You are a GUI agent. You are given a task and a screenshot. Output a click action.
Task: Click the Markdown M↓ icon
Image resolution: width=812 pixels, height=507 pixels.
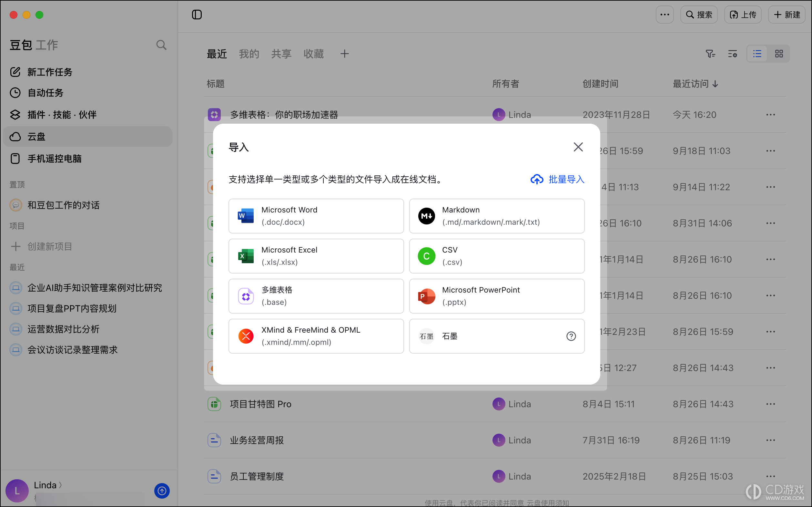426,216
